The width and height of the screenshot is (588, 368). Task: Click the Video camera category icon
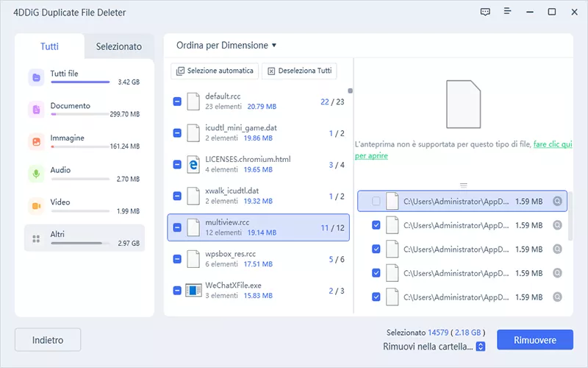coord(36,206)
